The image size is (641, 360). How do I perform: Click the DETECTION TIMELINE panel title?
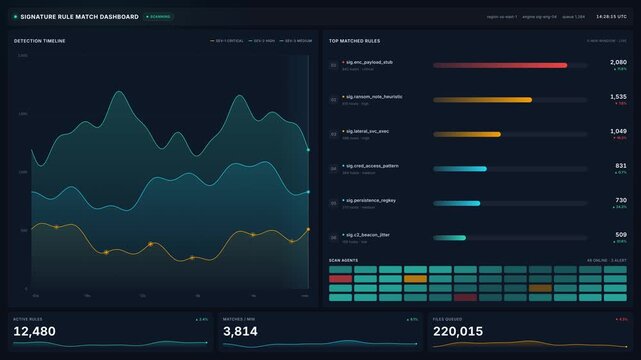[x=40, y=41]
